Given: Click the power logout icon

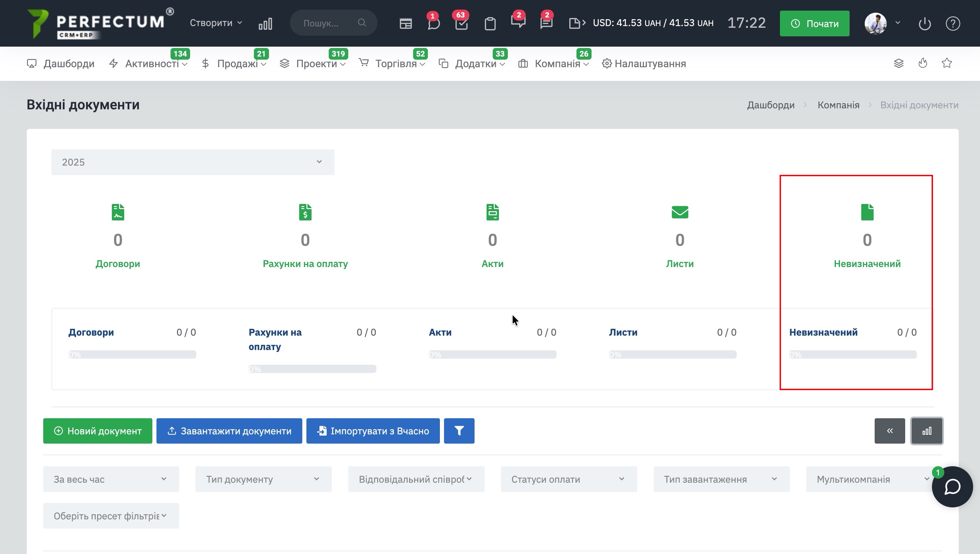Looking at the screenshot, I should point(924,24).
